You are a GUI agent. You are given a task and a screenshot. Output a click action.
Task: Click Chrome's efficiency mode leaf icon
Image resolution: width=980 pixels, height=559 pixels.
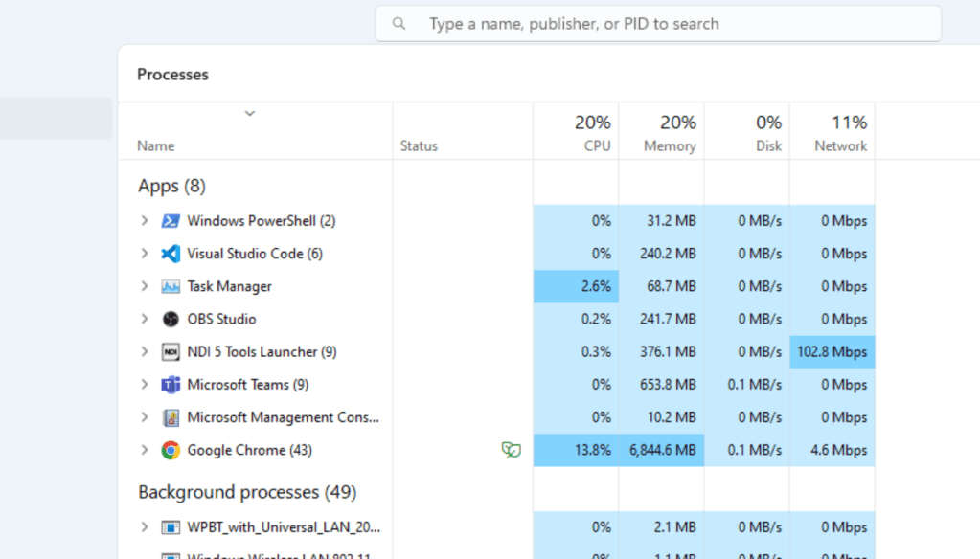(x=511, y=450)
